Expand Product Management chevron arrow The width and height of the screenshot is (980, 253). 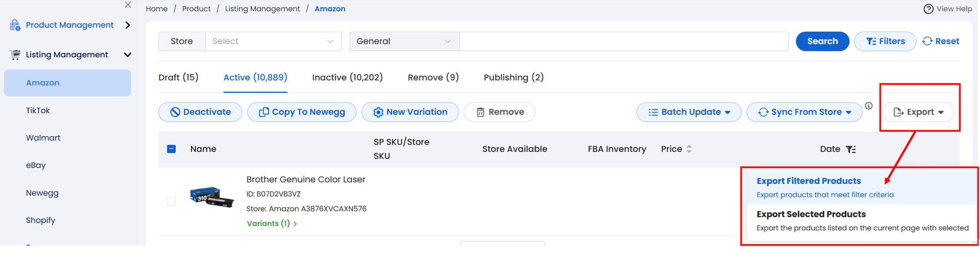point(127,25)
